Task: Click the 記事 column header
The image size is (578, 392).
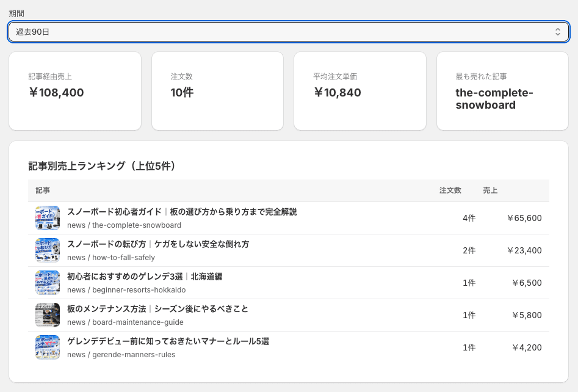Action: tap(43, 191)
